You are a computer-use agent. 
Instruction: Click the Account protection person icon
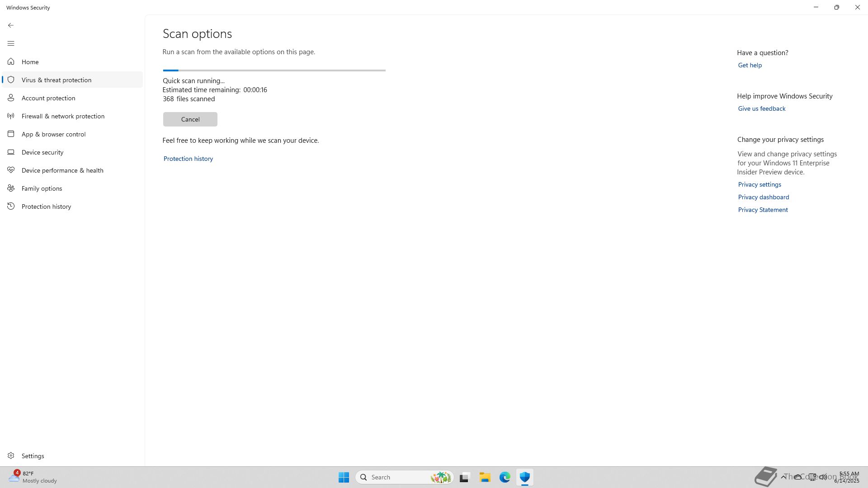coord(11,98)
